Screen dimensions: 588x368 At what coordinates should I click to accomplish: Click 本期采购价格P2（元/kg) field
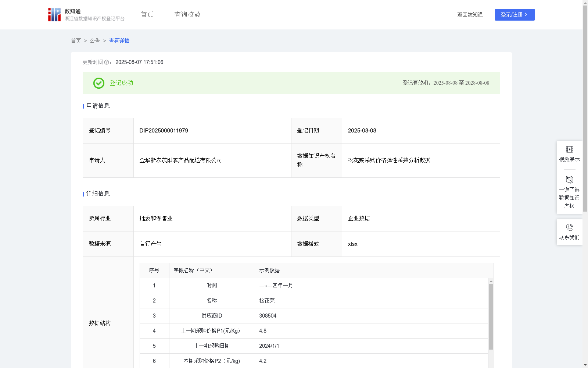(212, 361)
